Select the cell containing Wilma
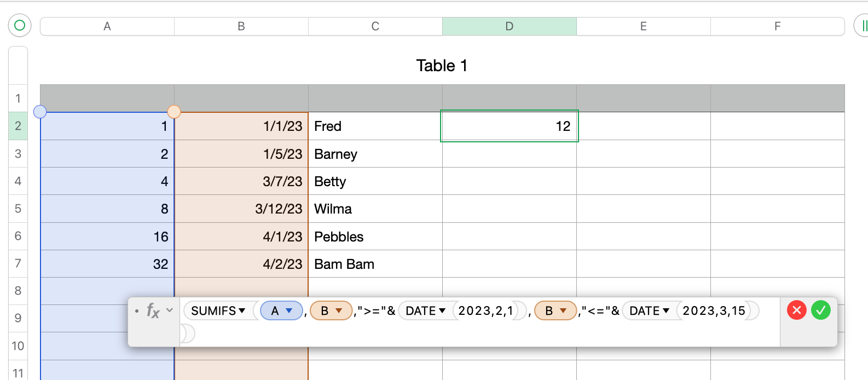The image size is (868, 380). point(375,209)
